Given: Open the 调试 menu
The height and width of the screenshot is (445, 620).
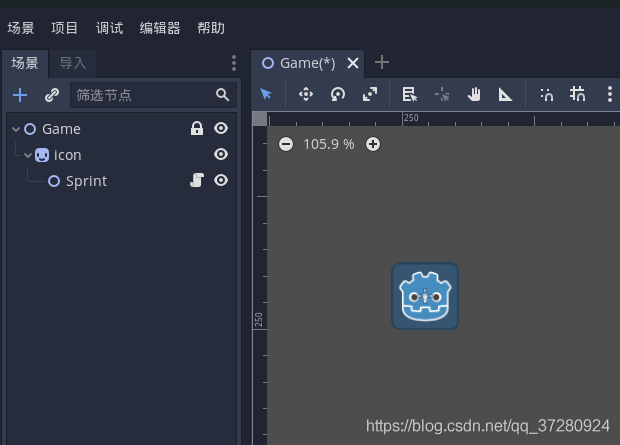Looking at the screenshot, I should click(x=110, y=28).
